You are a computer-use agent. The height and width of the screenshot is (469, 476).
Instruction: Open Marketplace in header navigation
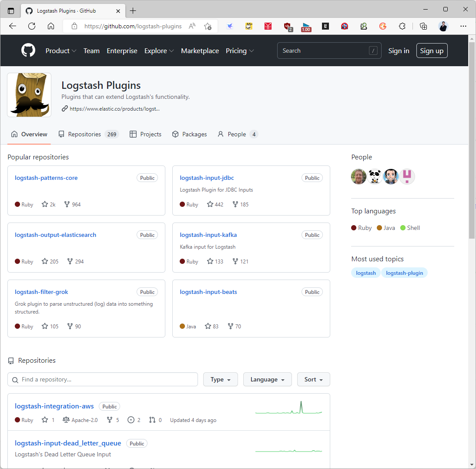(200, 51)
